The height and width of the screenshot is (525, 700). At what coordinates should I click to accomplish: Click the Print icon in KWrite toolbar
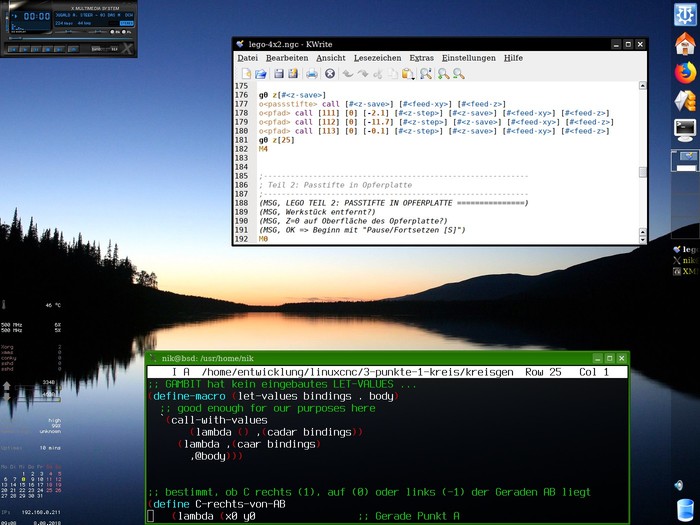(x=311, y=74)
